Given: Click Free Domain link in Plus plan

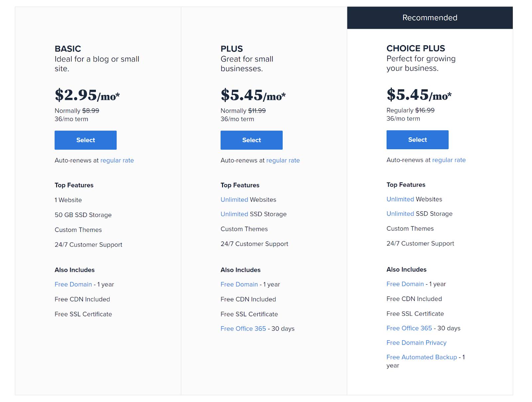Looking at the screenshot, I should (239, 284).
